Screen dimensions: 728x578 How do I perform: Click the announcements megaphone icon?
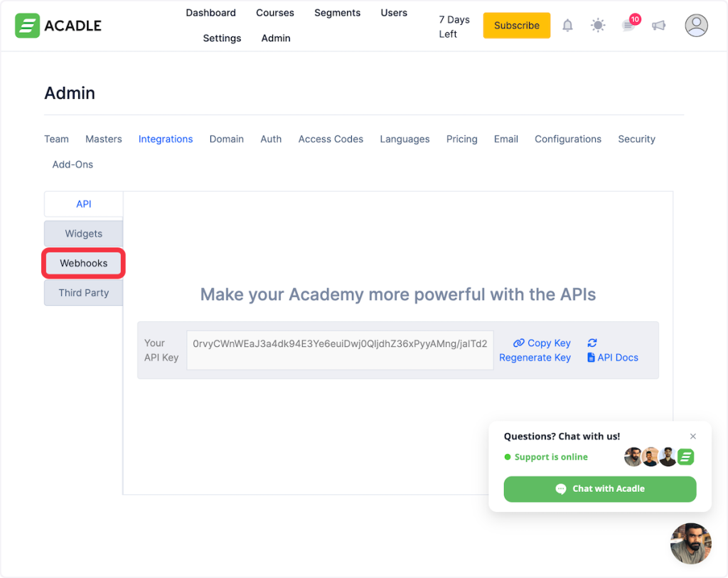click(659, 26)
